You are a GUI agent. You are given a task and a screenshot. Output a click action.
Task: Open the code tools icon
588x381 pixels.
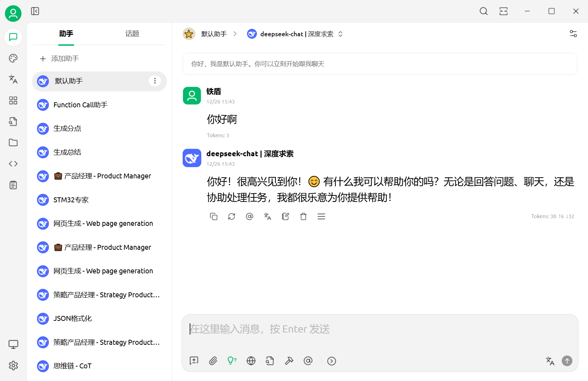coord(13,164)
